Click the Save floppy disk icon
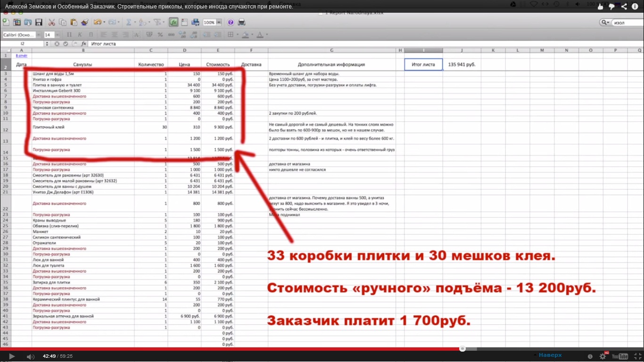Viewport: 644px width, 362px height. (x=39, y=22)
